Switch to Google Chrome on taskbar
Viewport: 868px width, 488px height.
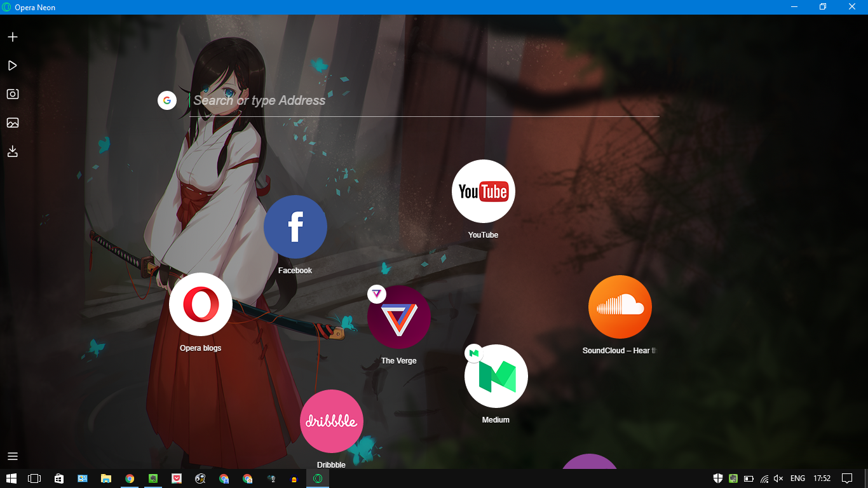coord(130,478)
